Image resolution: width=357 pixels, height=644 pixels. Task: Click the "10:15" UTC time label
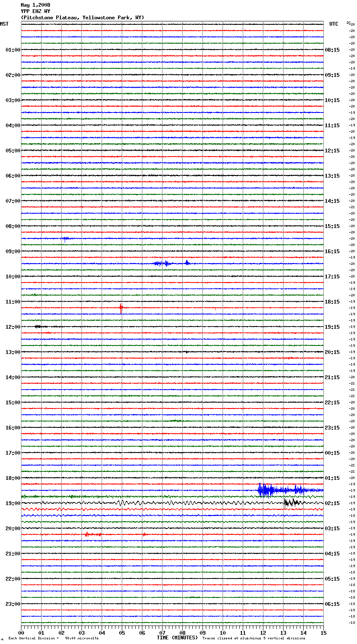pyautogui.click(x=332, y=100)
